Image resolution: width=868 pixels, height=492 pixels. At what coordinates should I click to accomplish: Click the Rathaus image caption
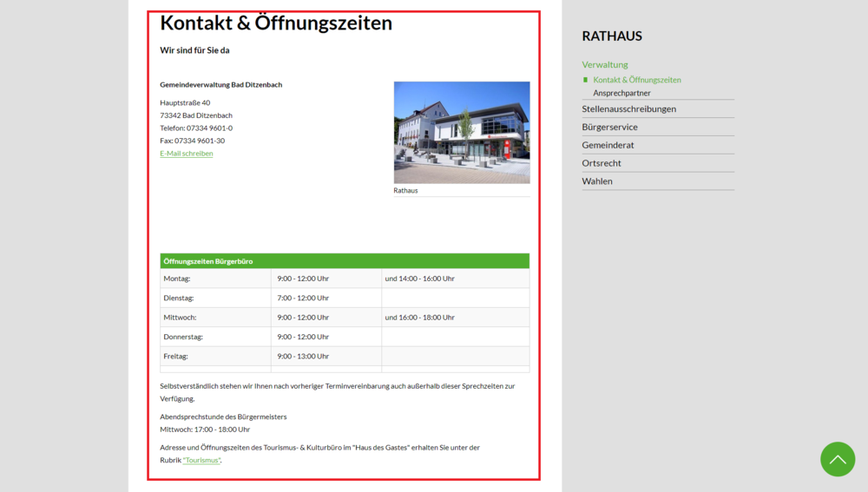click(x=405, y=190)
